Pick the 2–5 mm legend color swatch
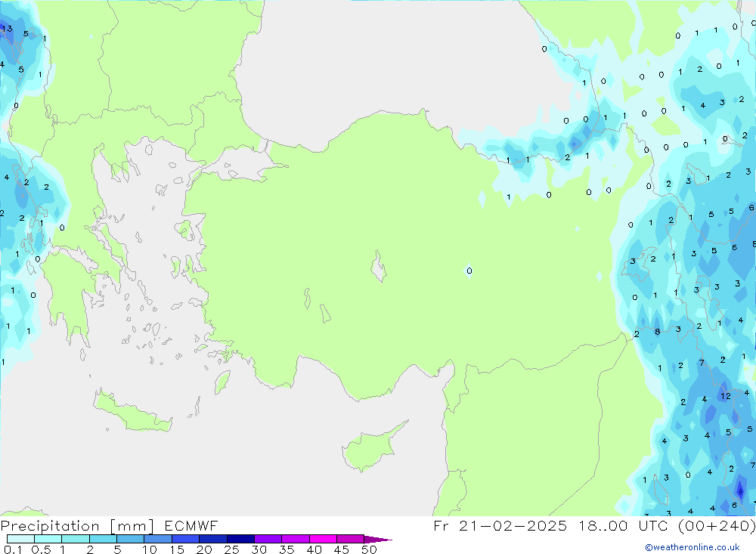The width and height of the screenshot is (756, 554). 103,539
